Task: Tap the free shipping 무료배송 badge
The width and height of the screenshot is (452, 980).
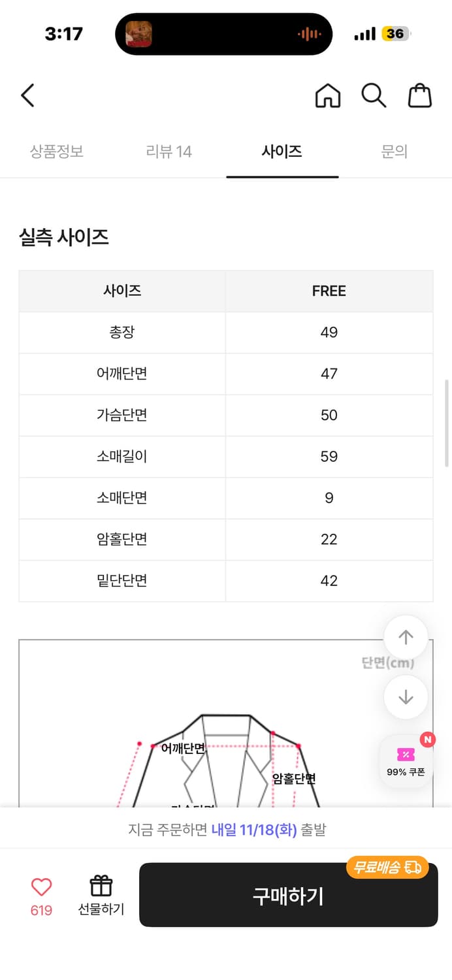Action: tap(389, 868)
